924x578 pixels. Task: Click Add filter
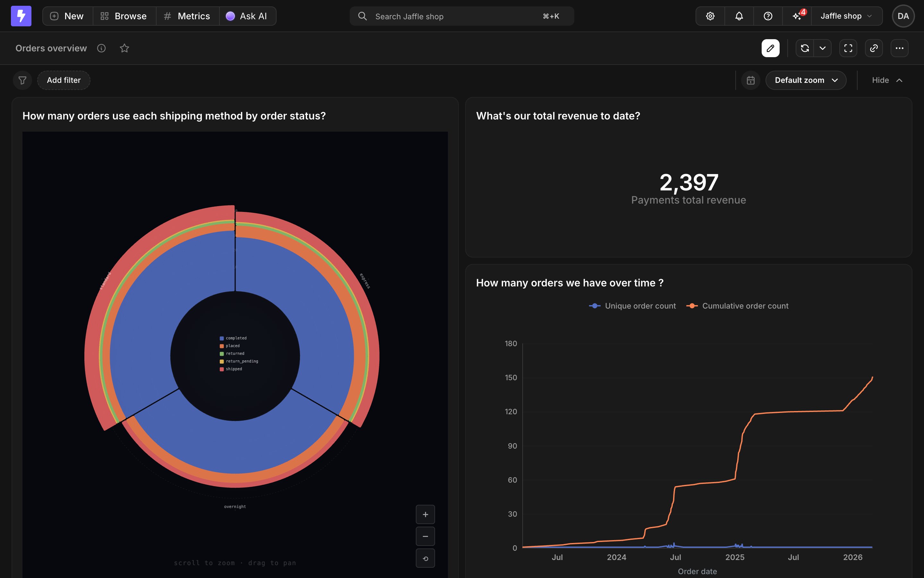click(x=64, y=80)
